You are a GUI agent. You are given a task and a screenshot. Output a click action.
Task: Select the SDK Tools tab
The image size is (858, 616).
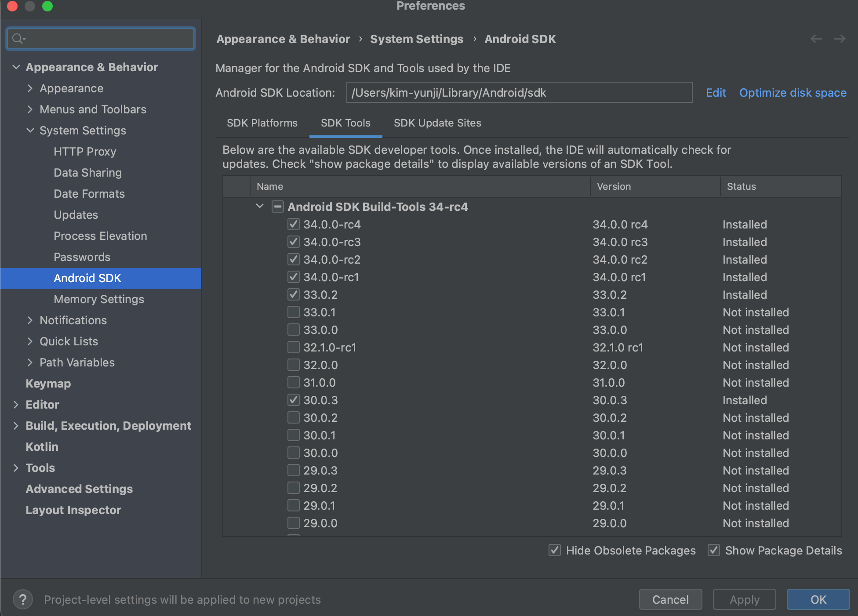[x=345, y=123]
